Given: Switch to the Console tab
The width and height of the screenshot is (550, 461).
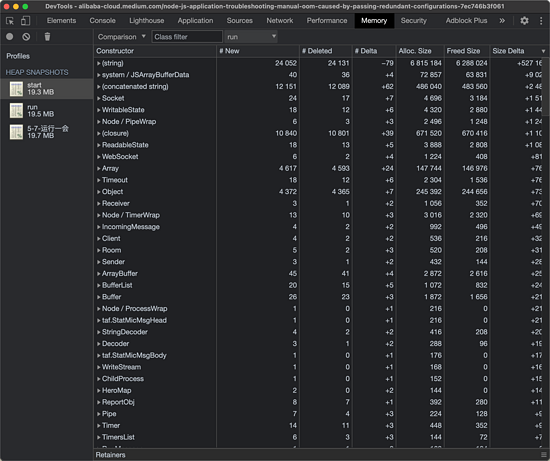Looking at the screenshot, I should click(102, 21).
